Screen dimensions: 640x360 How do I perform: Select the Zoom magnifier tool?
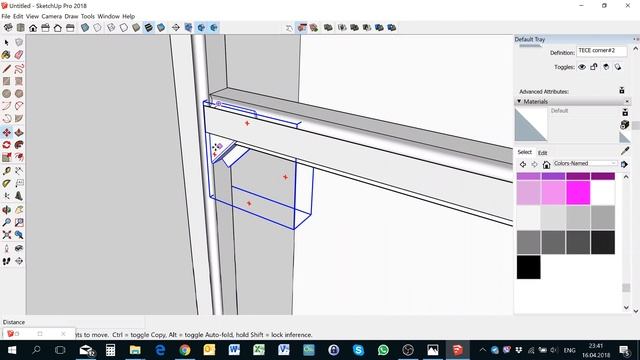pyautogui.click(x=7, y=222)
